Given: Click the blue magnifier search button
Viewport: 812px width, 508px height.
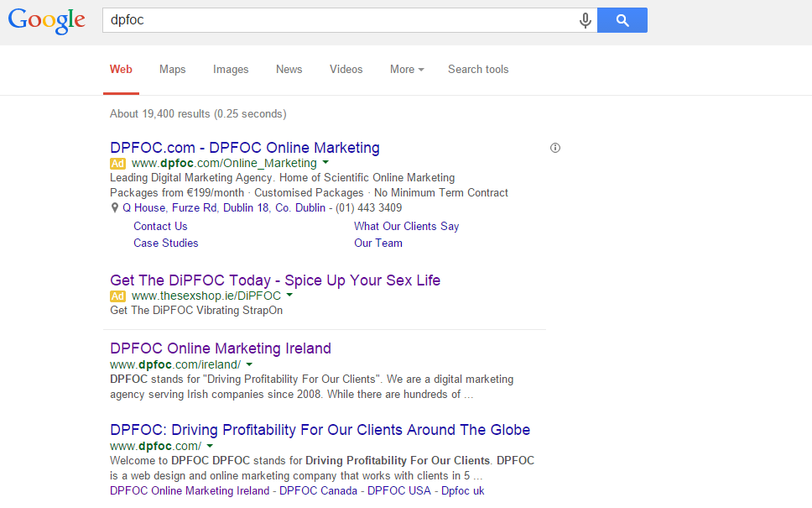Looking at the screenshot, I should pyautogui.click(x=622, y=20).
